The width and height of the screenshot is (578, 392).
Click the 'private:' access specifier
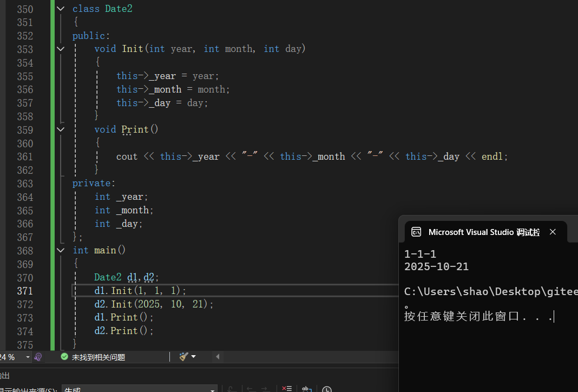[94, 184]
